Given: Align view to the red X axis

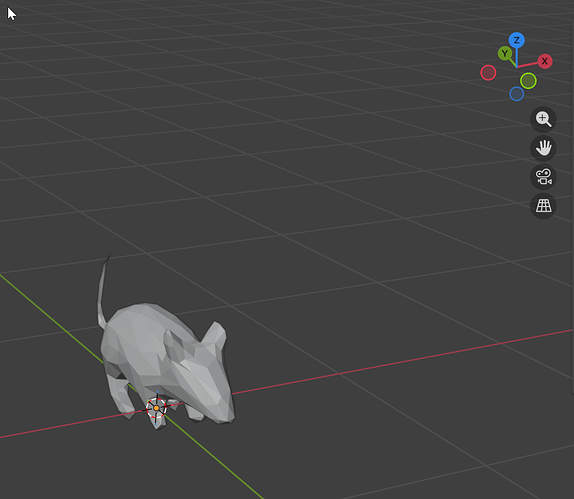Looking at the screenshot, I should (x=545, y=61).
